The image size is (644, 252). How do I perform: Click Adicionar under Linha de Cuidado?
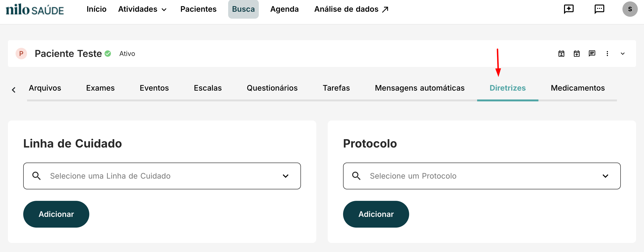(56, 214)
